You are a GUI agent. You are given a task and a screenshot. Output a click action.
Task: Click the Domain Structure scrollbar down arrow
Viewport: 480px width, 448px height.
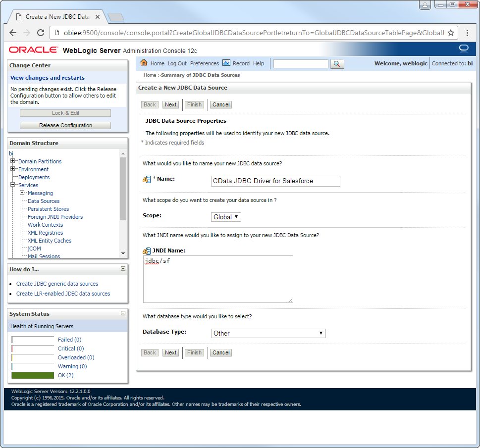pos(123,253)
